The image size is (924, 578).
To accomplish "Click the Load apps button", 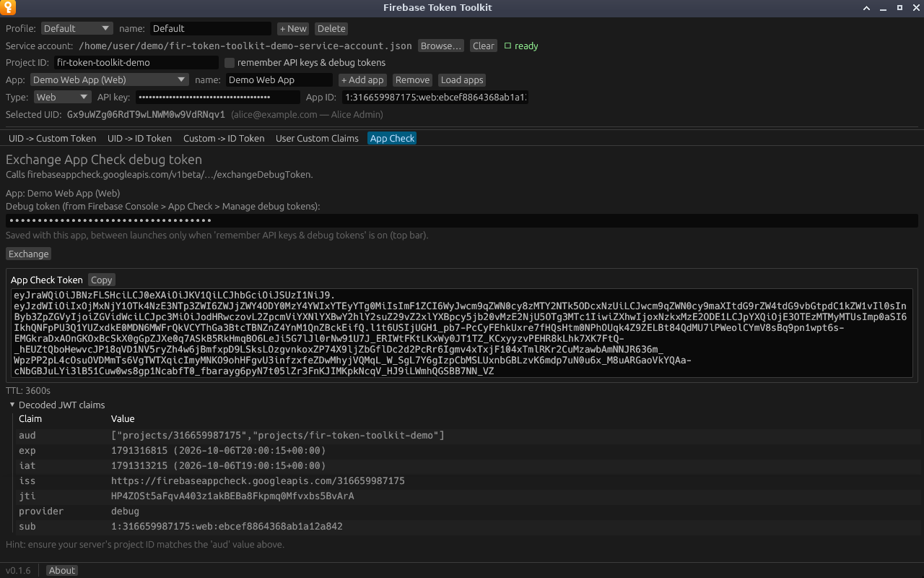I will (x=462, y=80).
